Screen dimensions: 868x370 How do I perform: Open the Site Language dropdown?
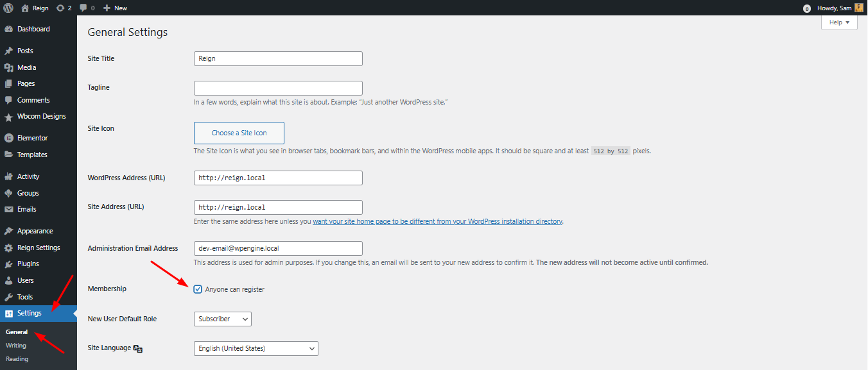[x=256, y=348]
